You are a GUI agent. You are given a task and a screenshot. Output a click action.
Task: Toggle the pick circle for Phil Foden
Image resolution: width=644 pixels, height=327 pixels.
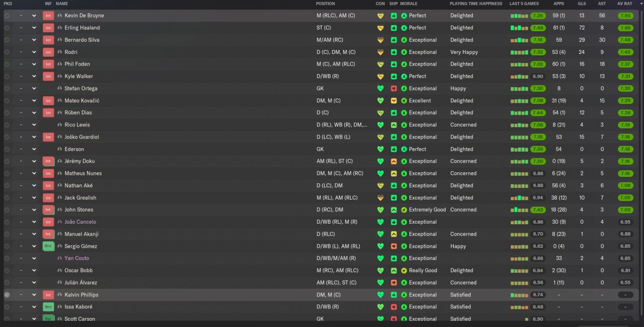click(x=7, y=64)
